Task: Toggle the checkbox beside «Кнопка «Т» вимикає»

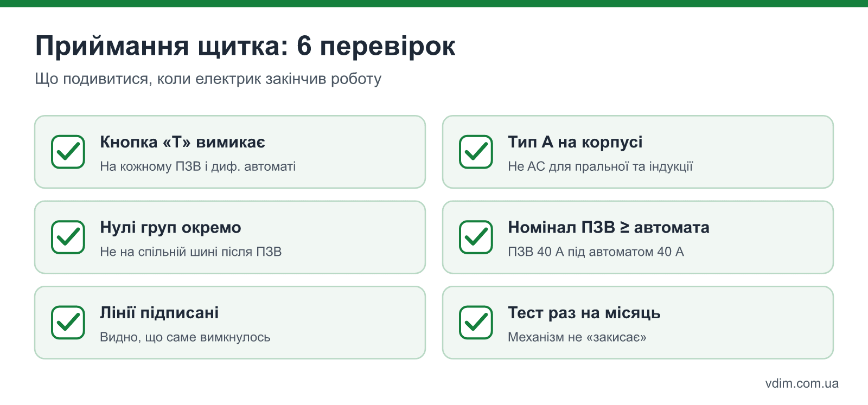Action: [68, 152]
